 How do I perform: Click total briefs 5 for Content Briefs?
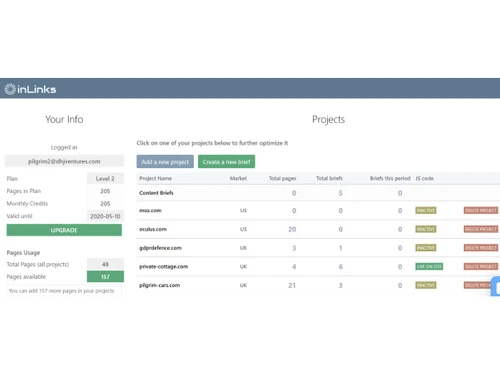pyautogui.click(x=340, y=193)
